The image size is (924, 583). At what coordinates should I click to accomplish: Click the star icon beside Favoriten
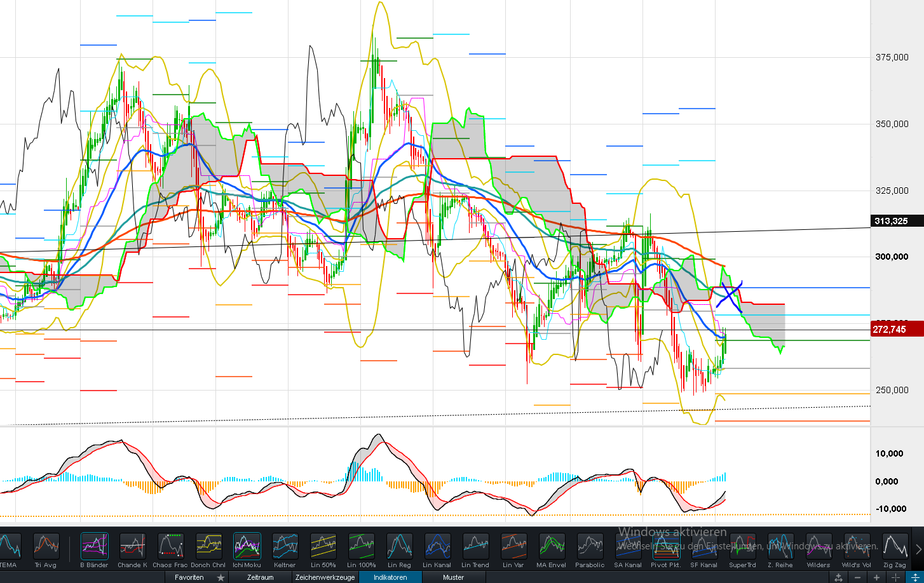click(x=221, y=577)
